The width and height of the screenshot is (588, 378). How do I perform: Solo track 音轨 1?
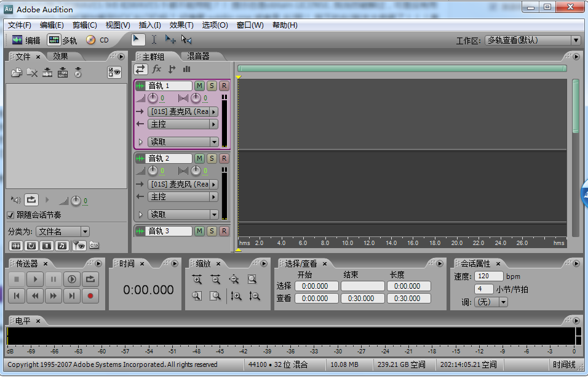pos(212,86)
